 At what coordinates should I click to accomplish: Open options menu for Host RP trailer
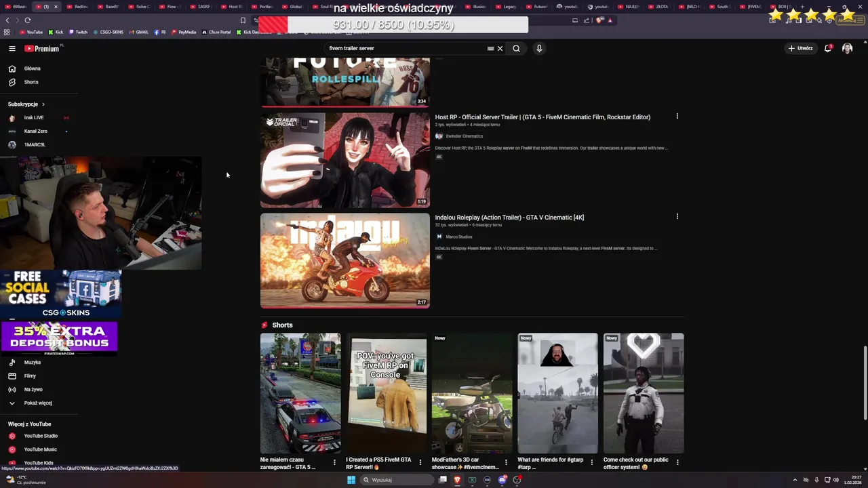click(x=677, y=117)
